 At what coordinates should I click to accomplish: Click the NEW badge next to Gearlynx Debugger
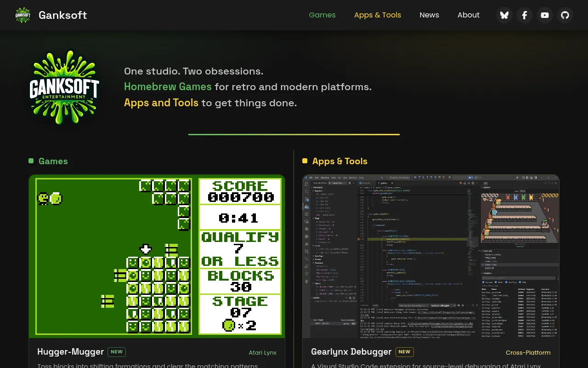pos(404,352)
